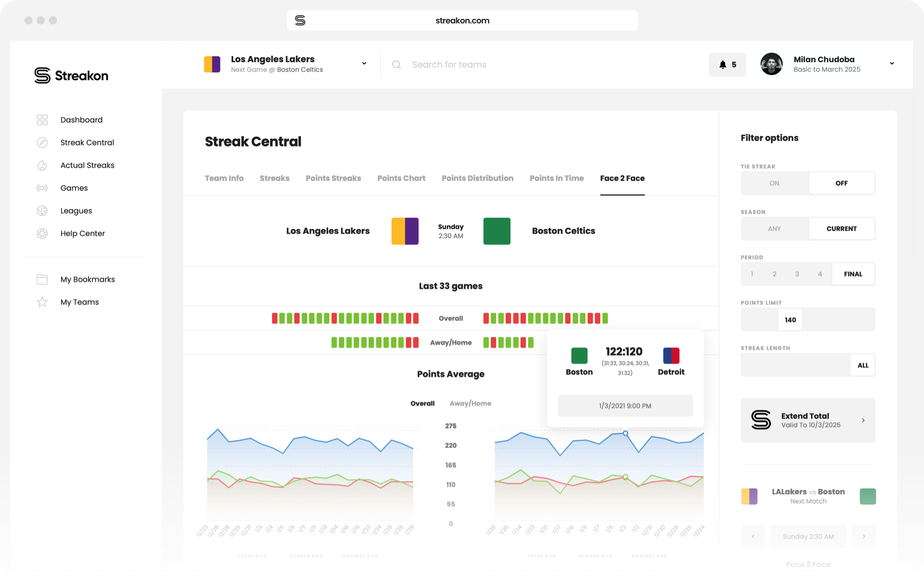
Task: Open notifications bell showing 5
Action: click(x=728, y=65)
